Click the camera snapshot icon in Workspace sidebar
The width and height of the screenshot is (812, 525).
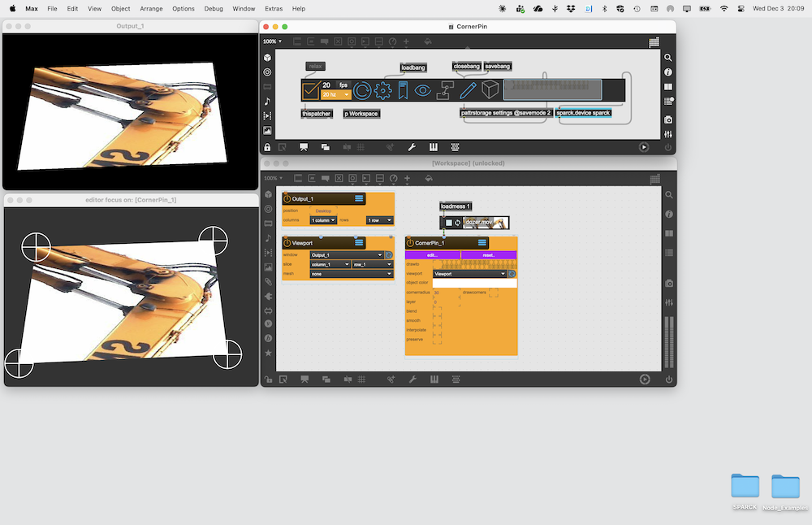(x=668, y=283)
